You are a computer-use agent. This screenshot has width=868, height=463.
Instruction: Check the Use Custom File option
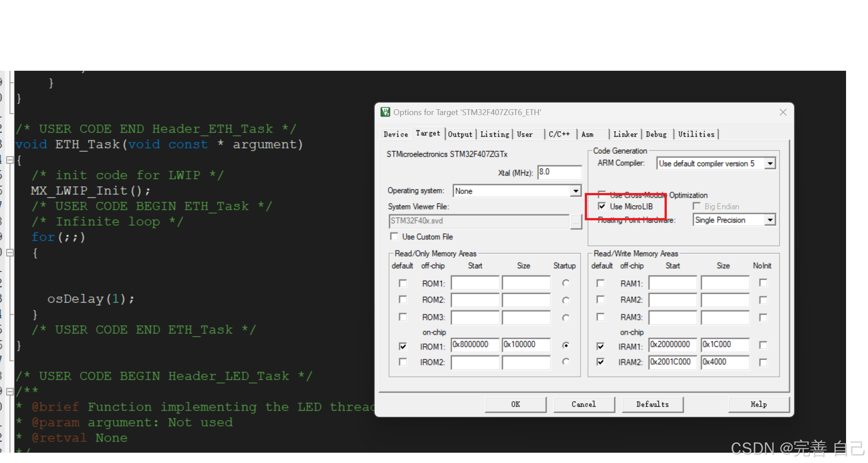(x=393, y=236)
